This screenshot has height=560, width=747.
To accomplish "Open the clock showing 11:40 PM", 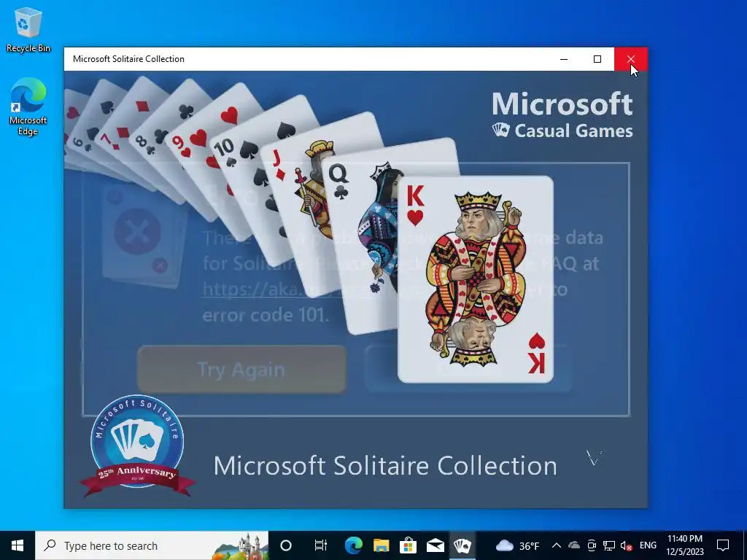I will pos(684,545).
